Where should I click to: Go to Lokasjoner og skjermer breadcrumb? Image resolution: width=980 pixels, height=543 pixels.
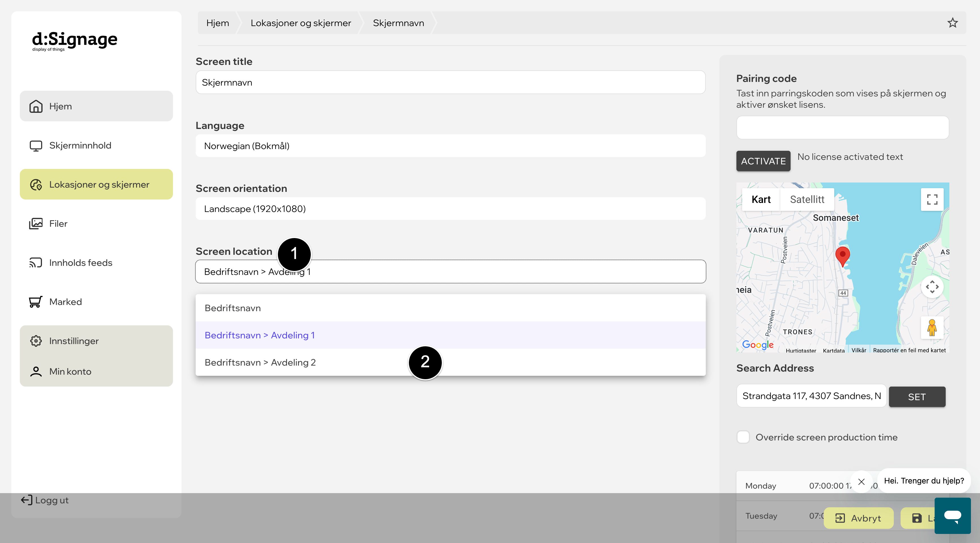tap(301, 23)
